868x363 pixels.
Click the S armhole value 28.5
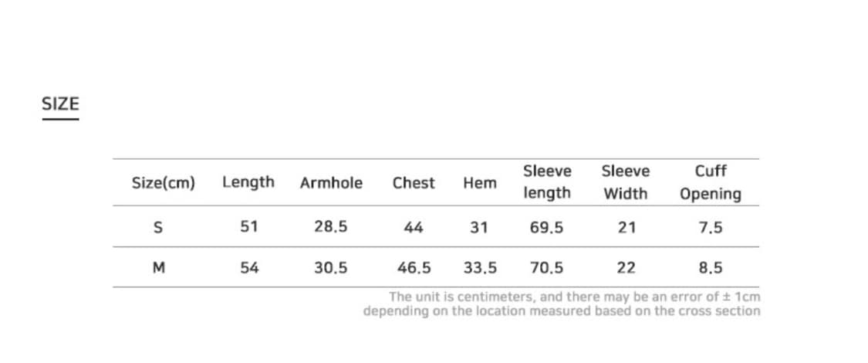[331, 227]
